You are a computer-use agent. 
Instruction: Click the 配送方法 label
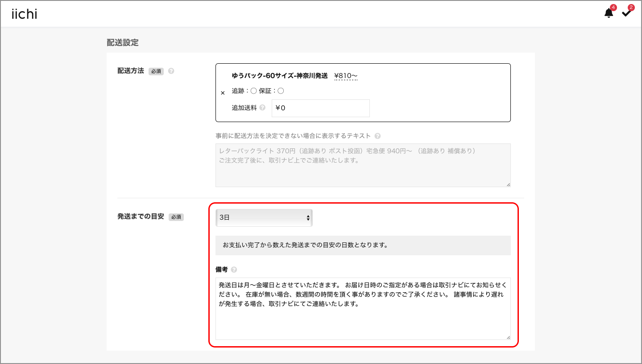point(131,71)
